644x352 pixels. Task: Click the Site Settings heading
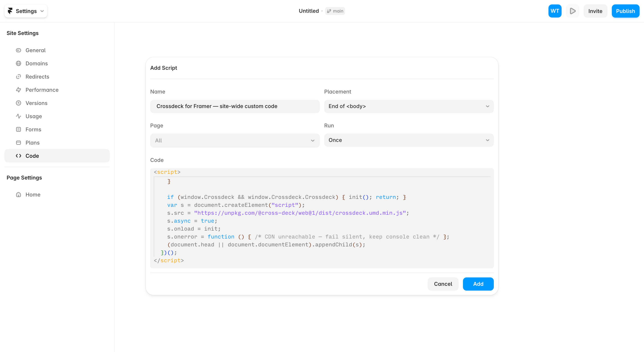pyautogui.click(x=22, y=33)
